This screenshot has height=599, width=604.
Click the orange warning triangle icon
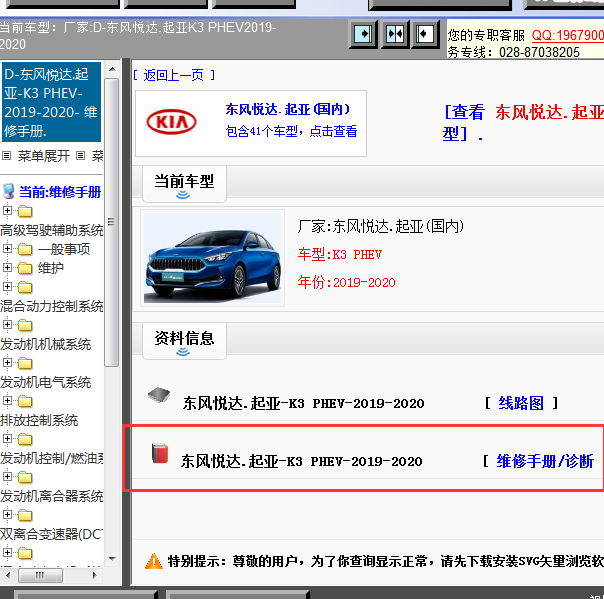pos(154,561)
